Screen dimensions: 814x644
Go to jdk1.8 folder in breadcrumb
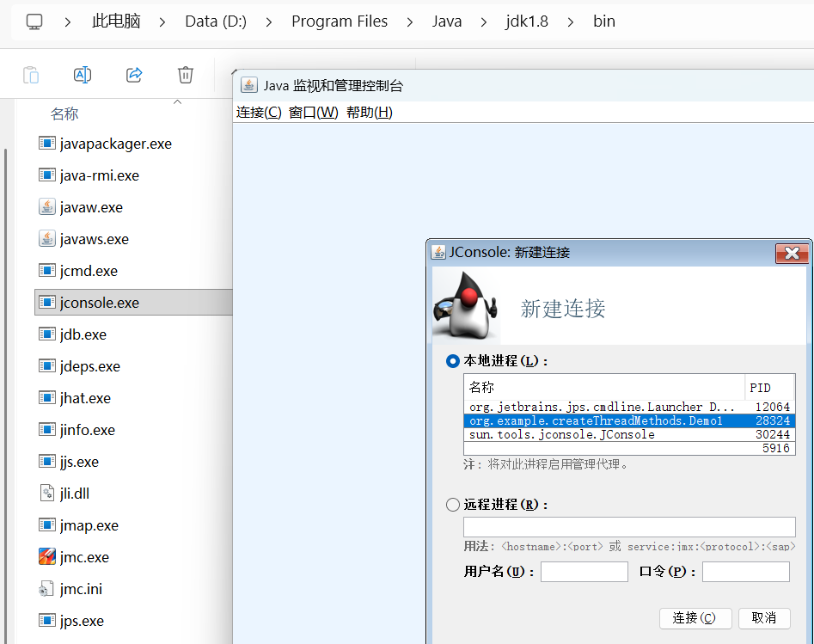click(x=527, y=21)
